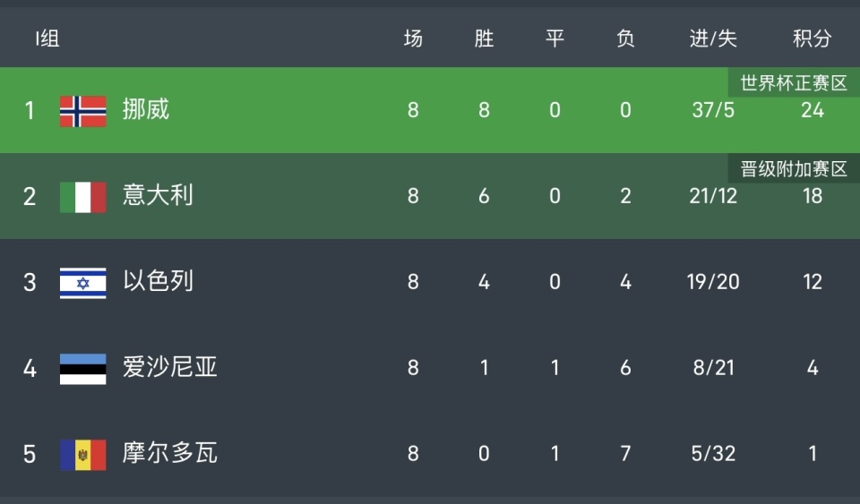This screenshot has width=860, height=504.
Task: Open the 摩尔多瓦 team name
Action: (170, 454)
